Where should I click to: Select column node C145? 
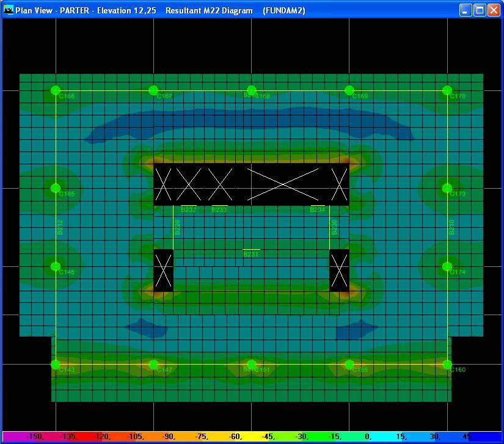56,266
